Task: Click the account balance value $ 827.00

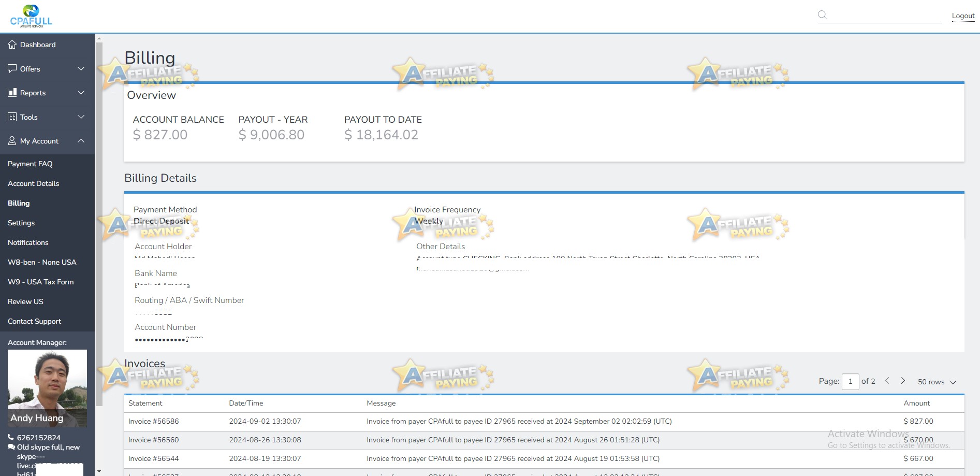Action: (x=160, y=135)
